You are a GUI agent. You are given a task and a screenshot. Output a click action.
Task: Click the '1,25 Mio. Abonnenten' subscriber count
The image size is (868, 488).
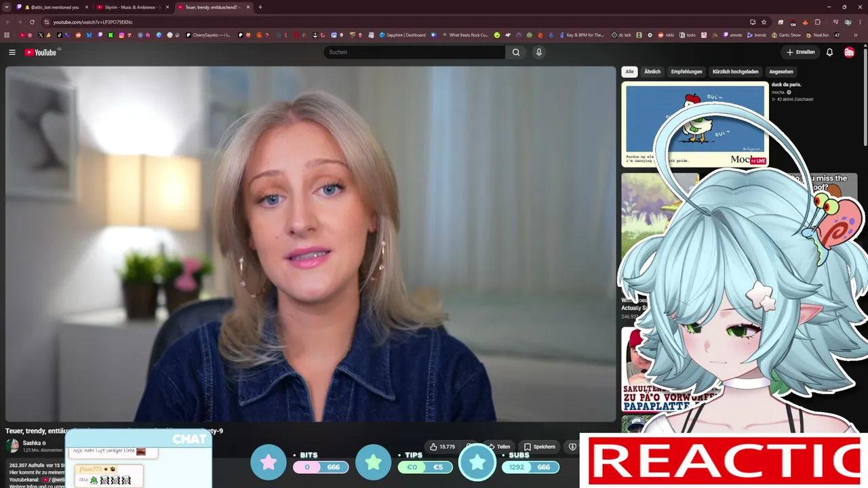coord(43,450)
